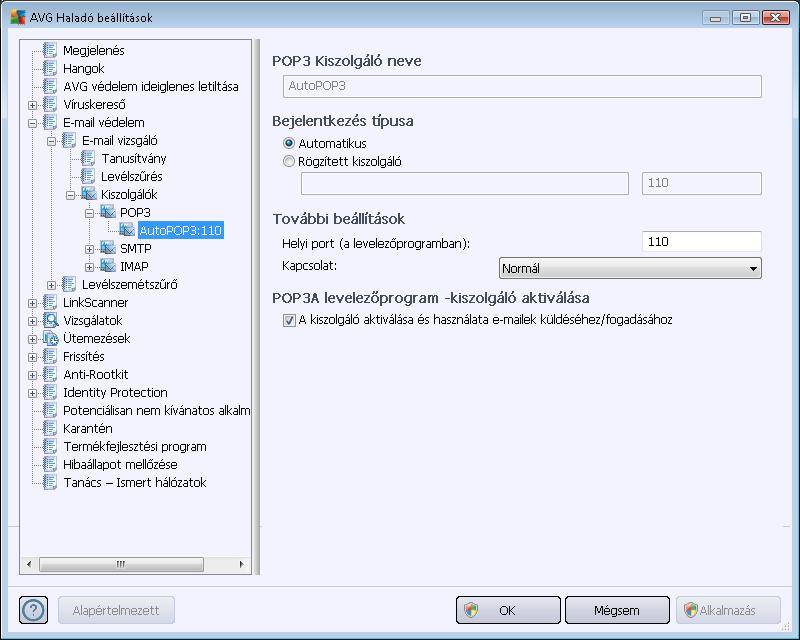This screenshot has width=800, height=640.
Task: Expand the Levélszemétszűrő node
Action: [51, 285]
